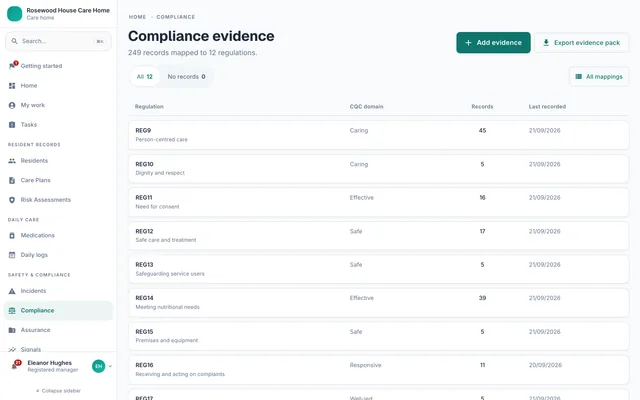Open Care Plans in the sidebar
The height and width of the screenshot is (400, 640).
coord(58,180)
